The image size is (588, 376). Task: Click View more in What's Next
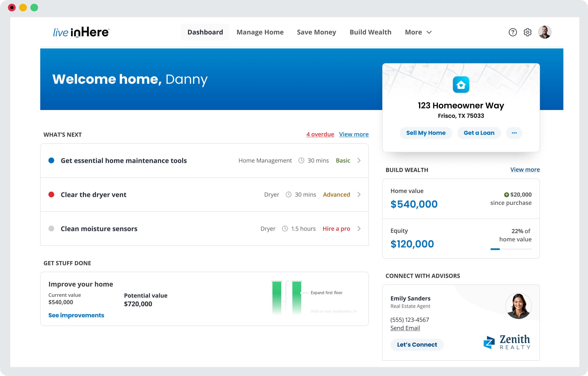pos(354,134)
